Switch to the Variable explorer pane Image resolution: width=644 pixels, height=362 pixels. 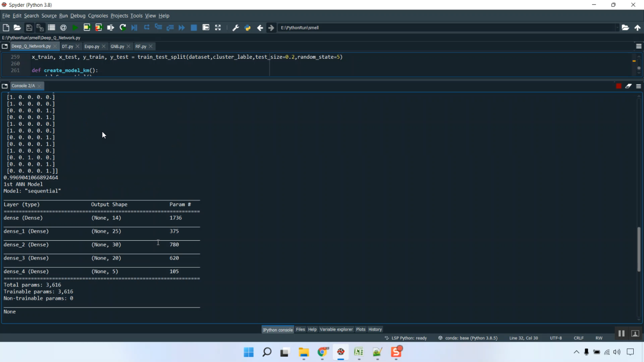(336, 329)
